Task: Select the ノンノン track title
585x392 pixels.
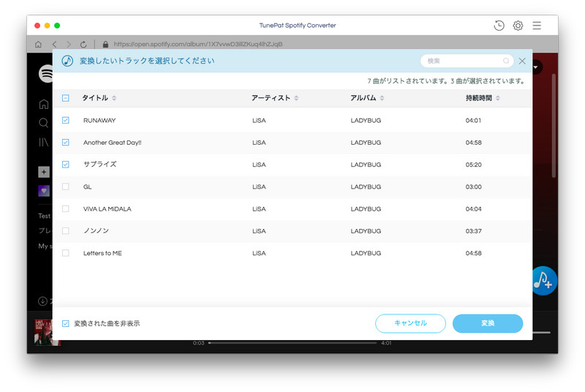Action: [97, 230]
